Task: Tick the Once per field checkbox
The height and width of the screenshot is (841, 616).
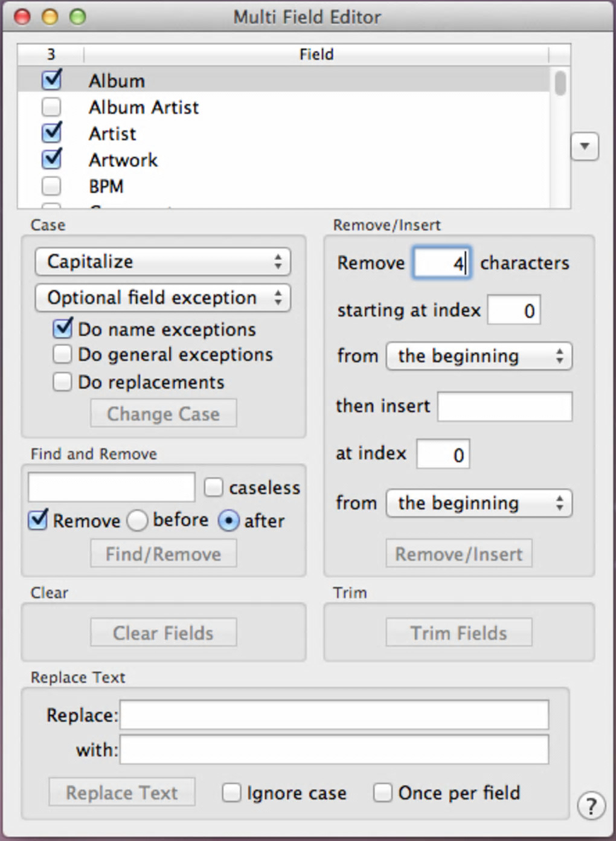Action: [x=382, y=793]
